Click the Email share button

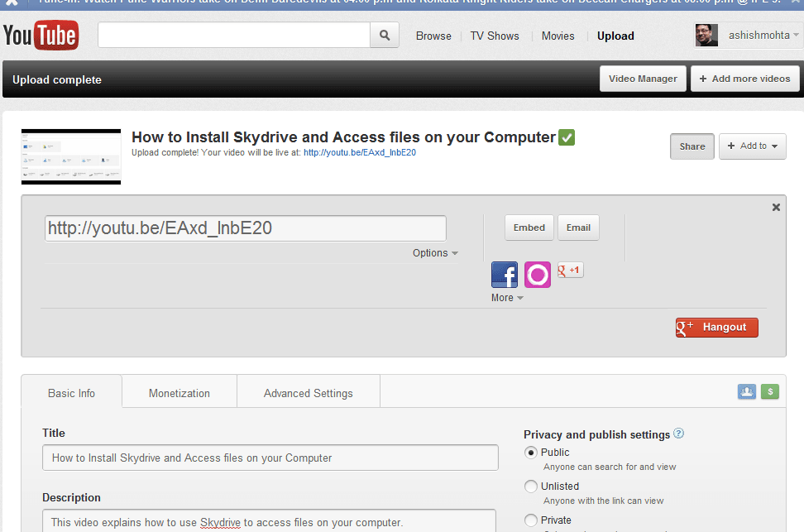click(x=578, y=228)
